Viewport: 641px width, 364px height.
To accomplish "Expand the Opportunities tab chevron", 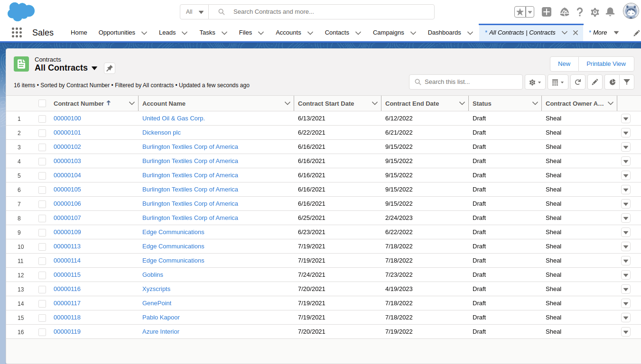I will click(x=144, y=33).
